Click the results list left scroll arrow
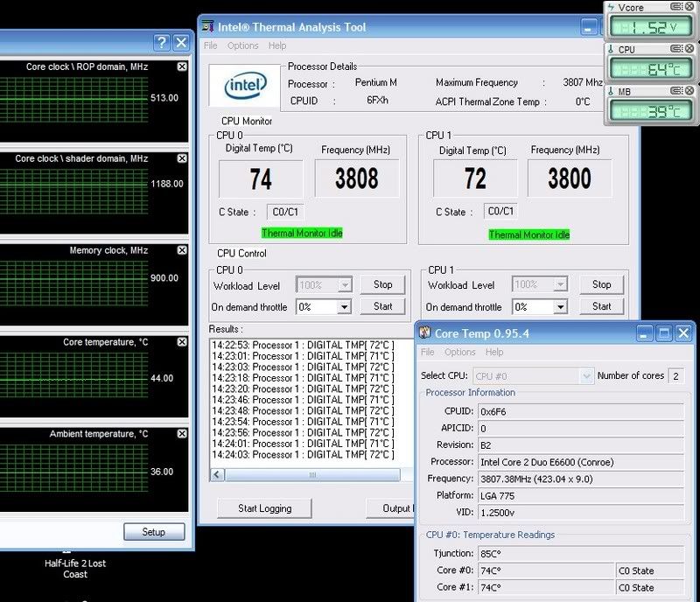Image resolution: width=700 pixels, height=602 pixels. click(217, 474)
